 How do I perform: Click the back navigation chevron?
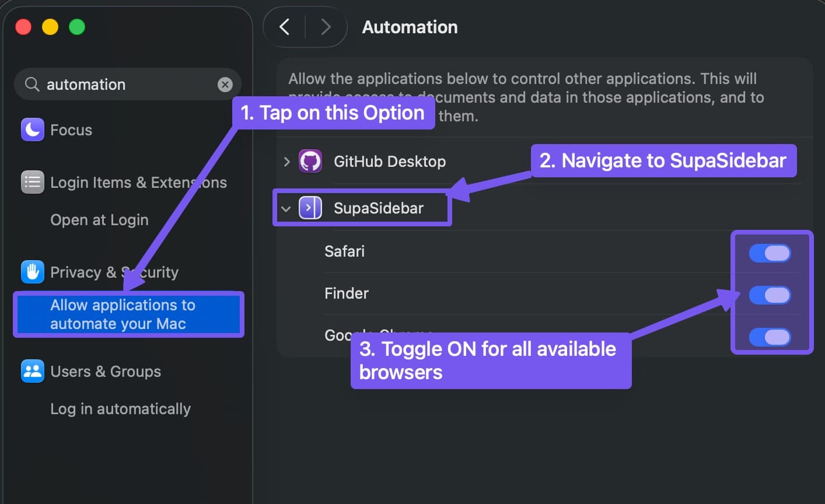(285, 27)
